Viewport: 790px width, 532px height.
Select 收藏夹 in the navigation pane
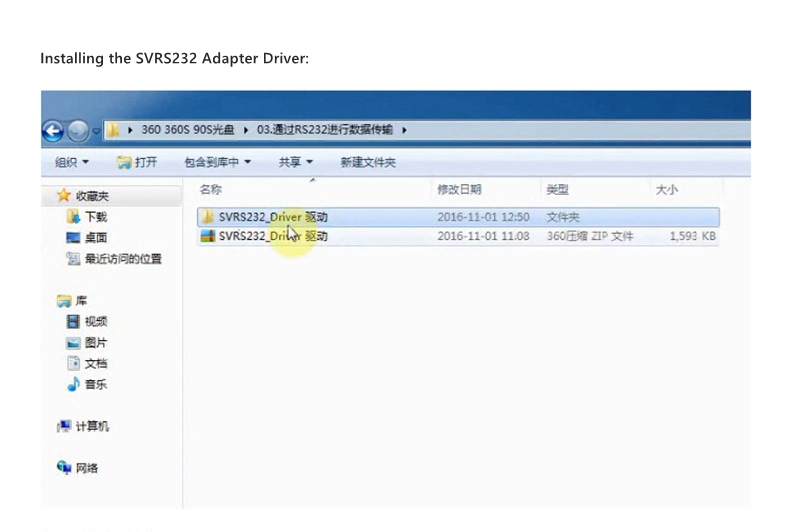click(92, 196)
